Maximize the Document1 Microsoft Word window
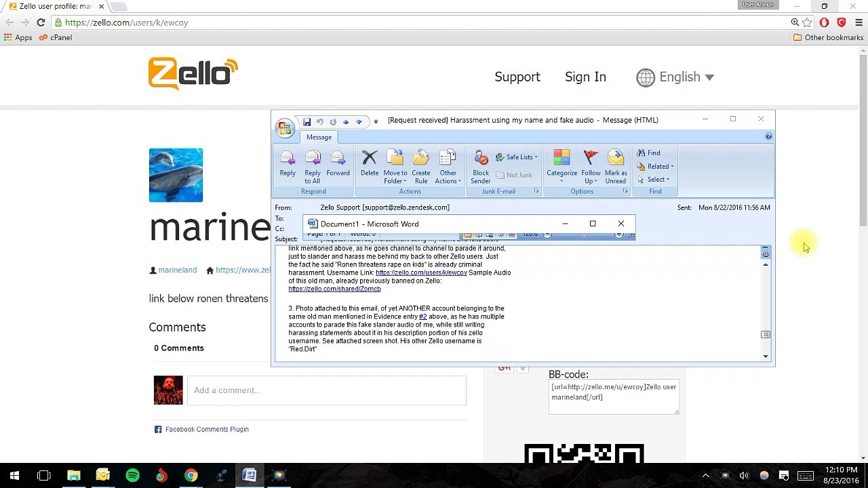Screen dimensions: 868x488 point(593,224)
